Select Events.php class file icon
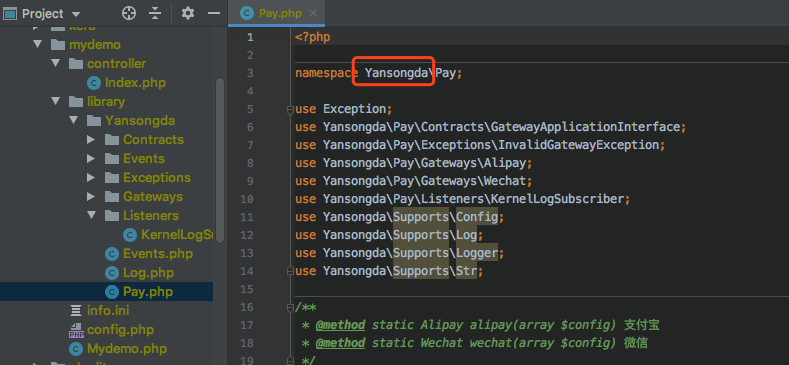Image resolution: width=789 pixels, height=365 pixels. click(x=112, y=253)
